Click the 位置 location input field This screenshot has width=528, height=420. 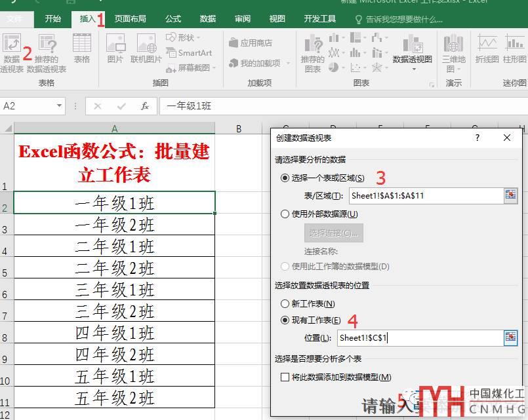tap(418, 338)
